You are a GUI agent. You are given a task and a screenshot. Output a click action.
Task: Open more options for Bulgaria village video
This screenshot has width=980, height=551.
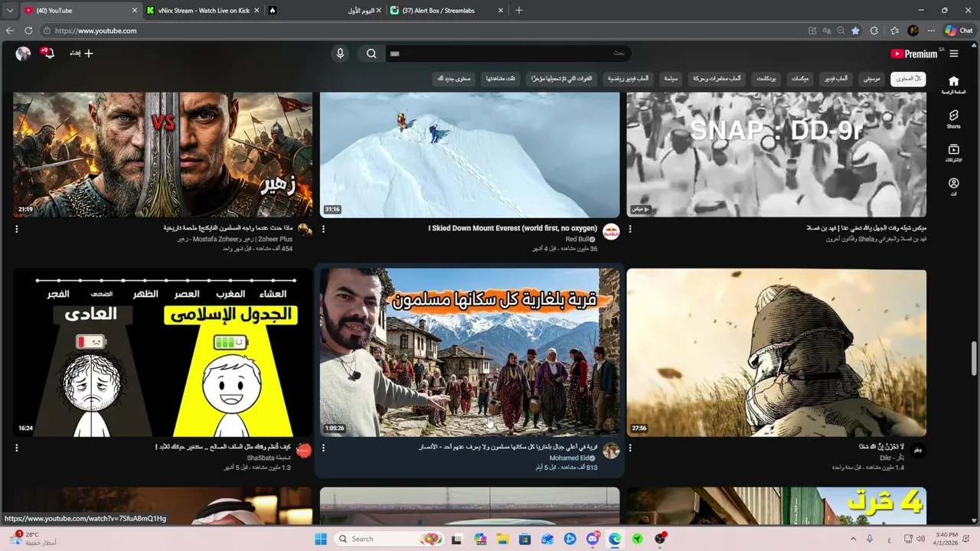tap(323, 448)
